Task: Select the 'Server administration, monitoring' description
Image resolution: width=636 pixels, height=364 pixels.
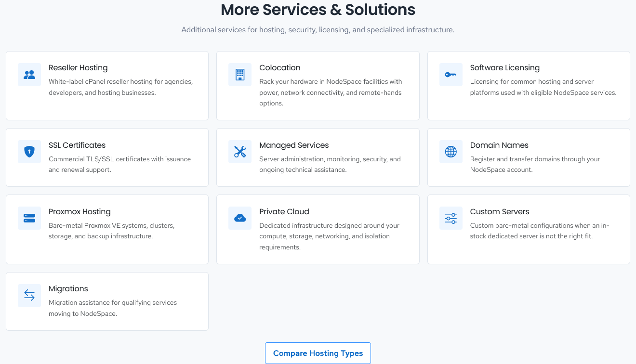Action: click(x=330, y=164)
